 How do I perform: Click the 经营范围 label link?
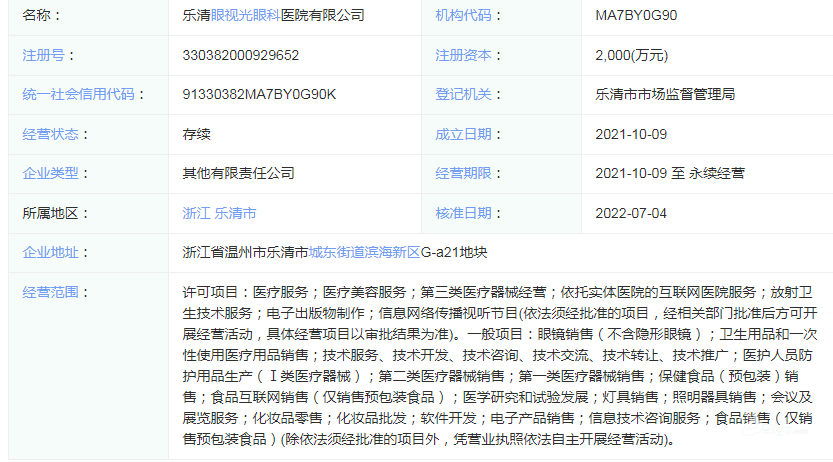point(50,292)
